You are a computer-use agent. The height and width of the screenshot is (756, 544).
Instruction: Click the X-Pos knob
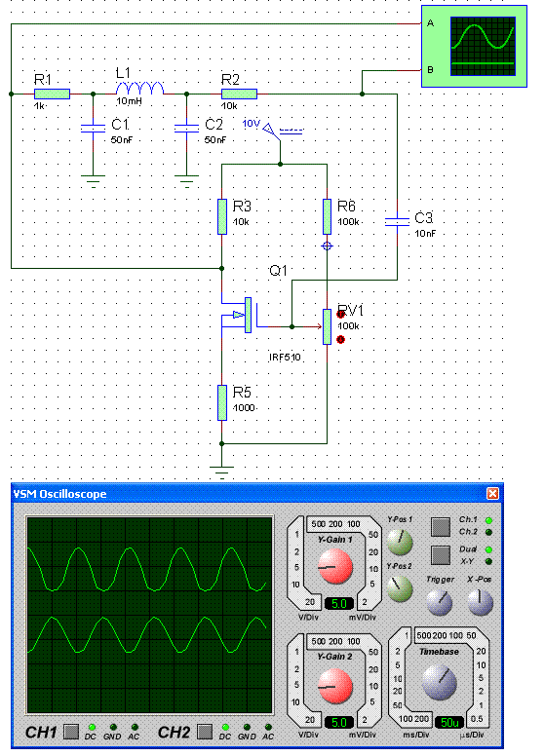[480, 602]
